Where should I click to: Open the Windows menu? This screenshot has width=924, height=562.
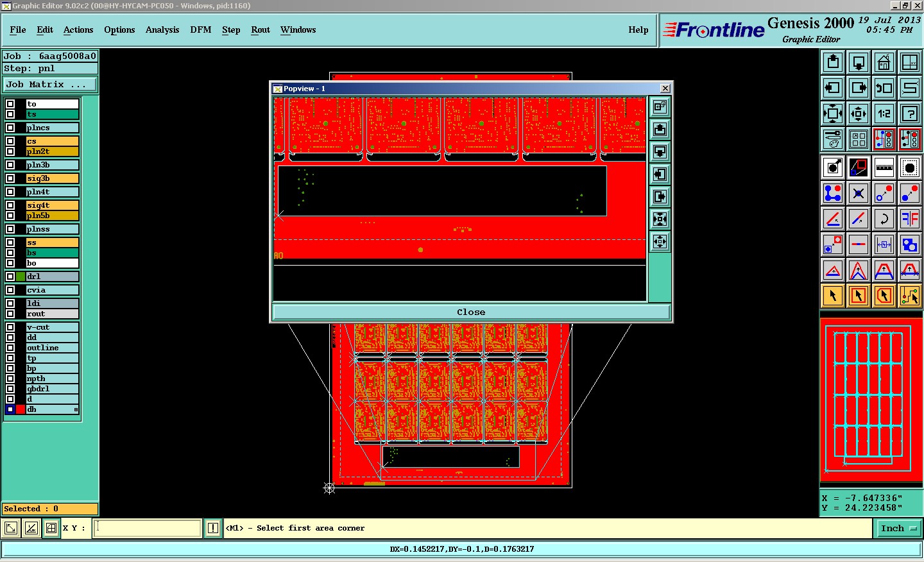coord(298,30)
